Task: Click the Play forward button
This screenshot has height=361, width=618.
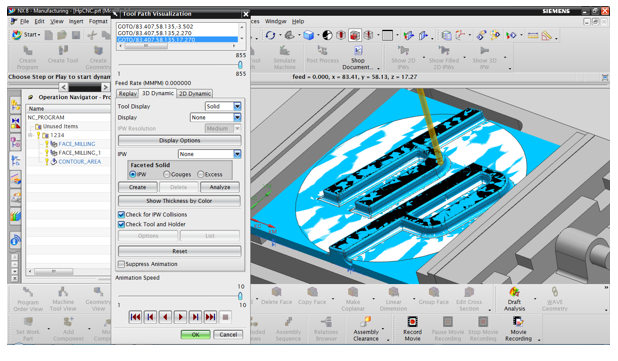Action: (181, 317)
